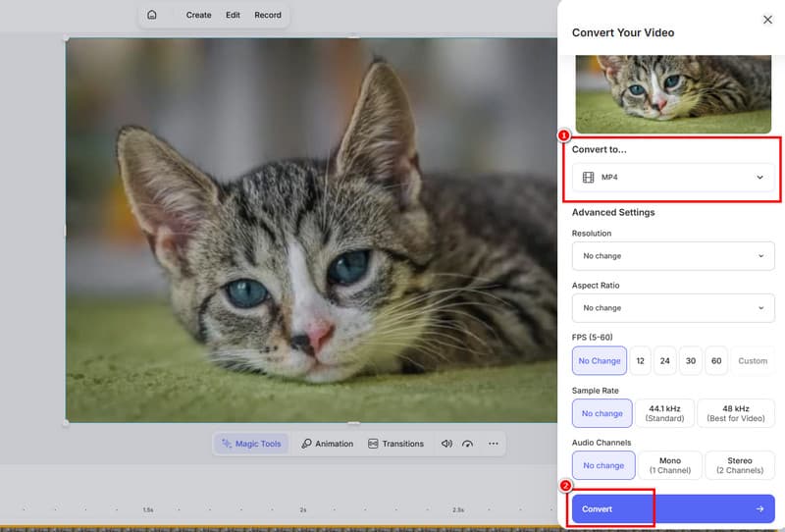Image resolution: width=785 pixels, height=532 pixels.
Task: Choose the 48 kHz sample rate
Action: pos(735,413)
